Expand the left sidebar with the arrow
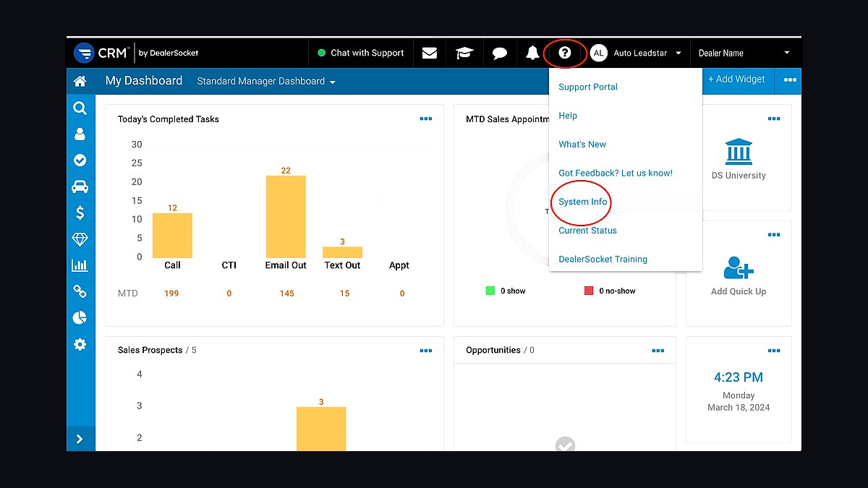Viewport: 868px width, 488px height. click(80, 439)
